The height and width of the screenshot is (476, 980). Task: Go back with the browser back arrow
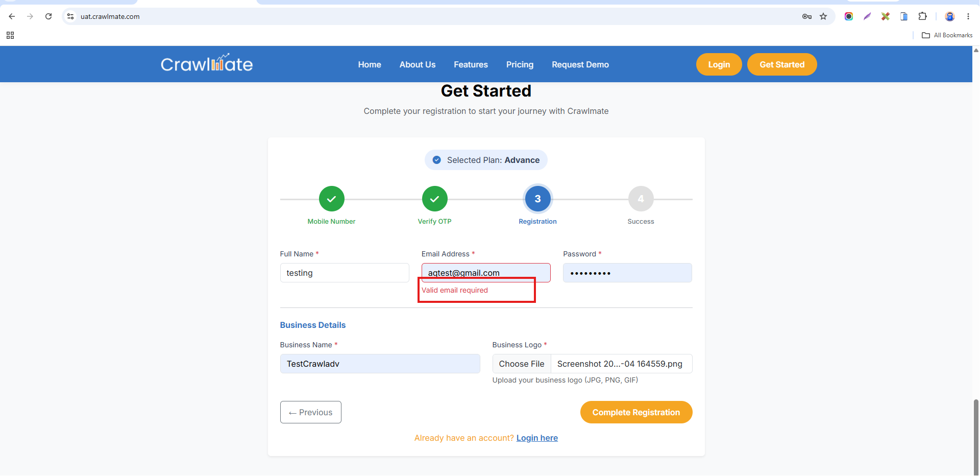pos(12,16)
